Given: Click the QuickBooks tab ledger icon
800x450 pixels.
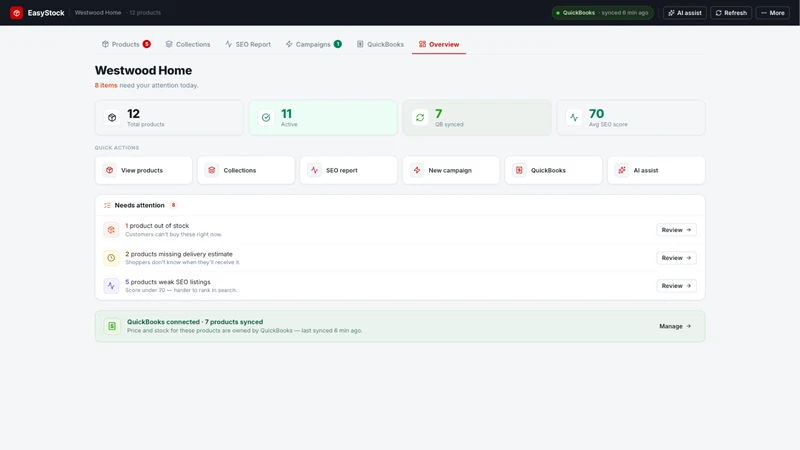Looking at the screenshot, I should click(360, 44).
